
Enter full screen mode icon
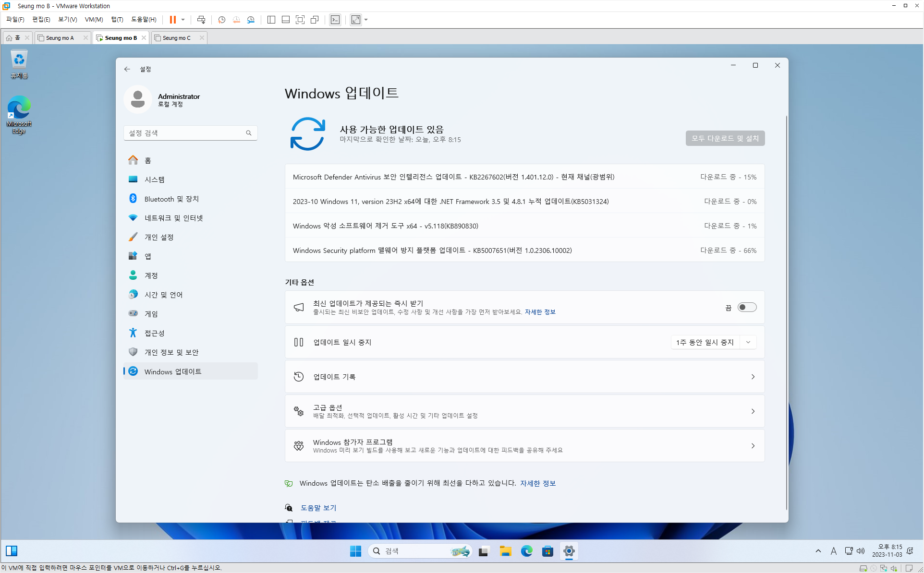(x=300, y=20)
